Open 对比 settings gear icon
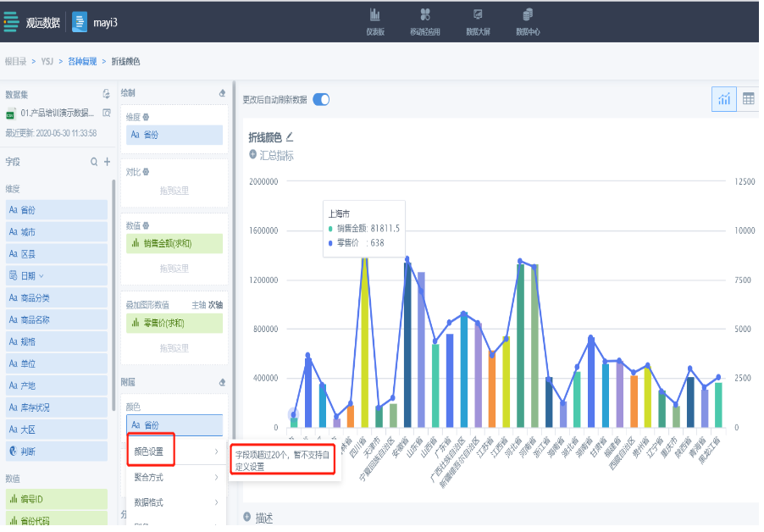 [x=146, y=172]
